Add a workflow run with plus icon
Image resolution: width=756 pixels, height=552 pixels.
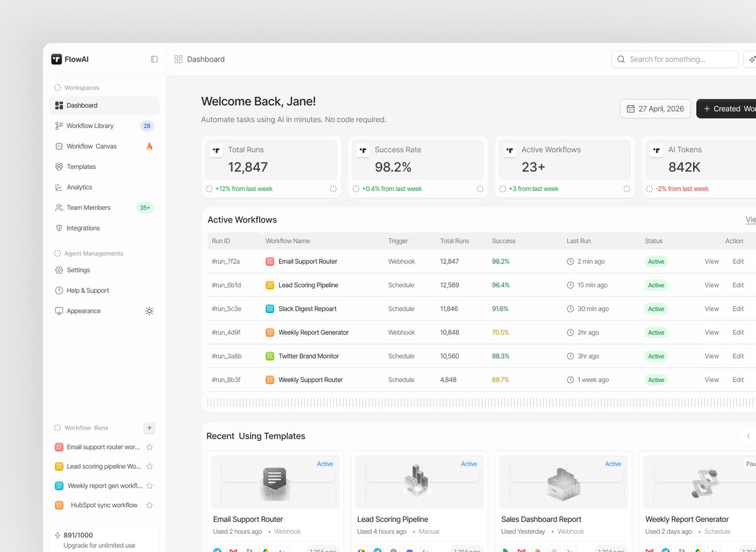[x=149, y=428]
